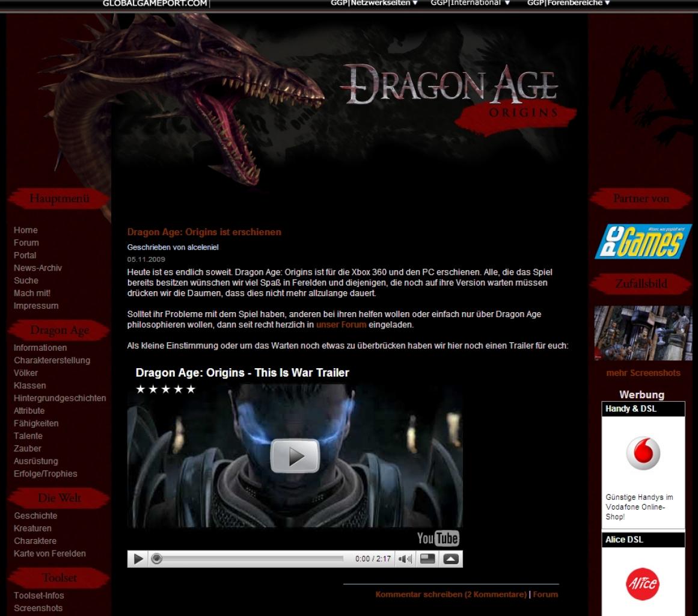The height and width of the screenshot is (616, 698).
Task: Open the video menu up-arrow icon
Action: tap(450, 558)
